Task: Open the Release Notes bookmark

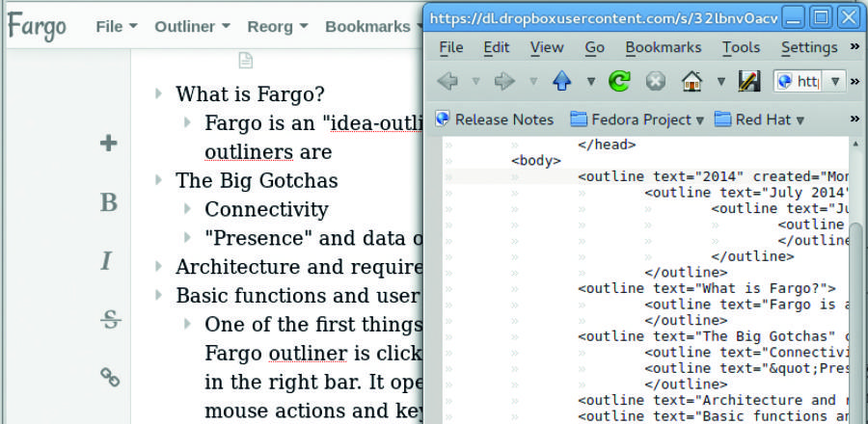Action: [495, 119]
